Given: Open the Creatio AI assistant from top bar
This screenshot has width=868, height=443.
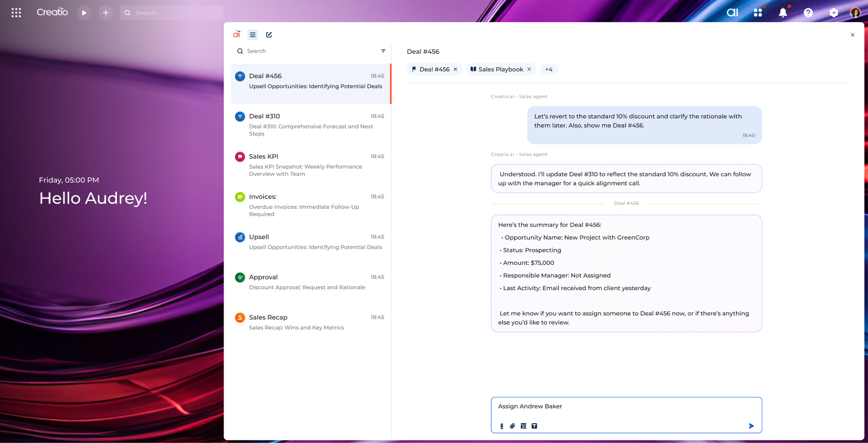Looking at the screenshot, I should click(732, 12).
